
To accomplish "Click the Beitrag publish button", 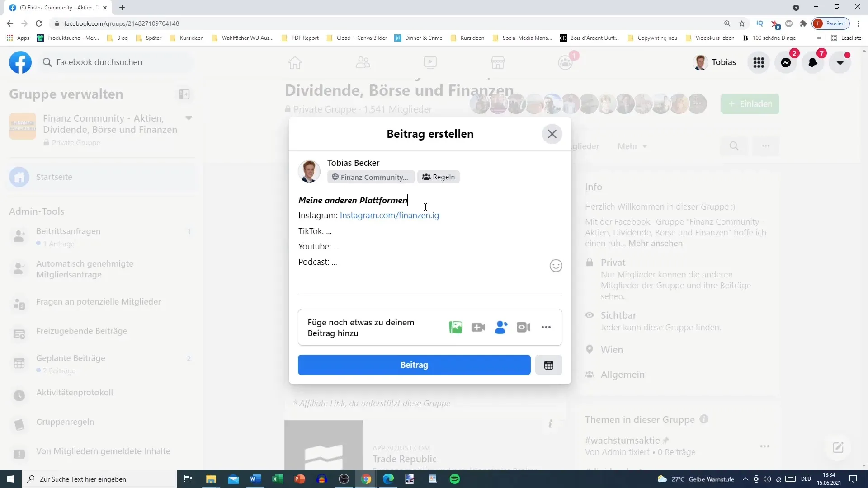I will click(x=414, y=364).
